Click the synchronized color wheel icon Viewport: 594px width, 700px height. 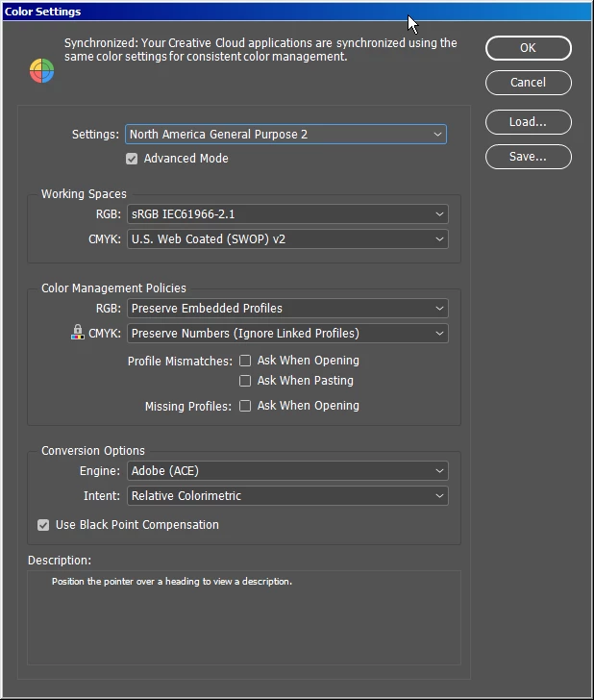coord(42,70)
